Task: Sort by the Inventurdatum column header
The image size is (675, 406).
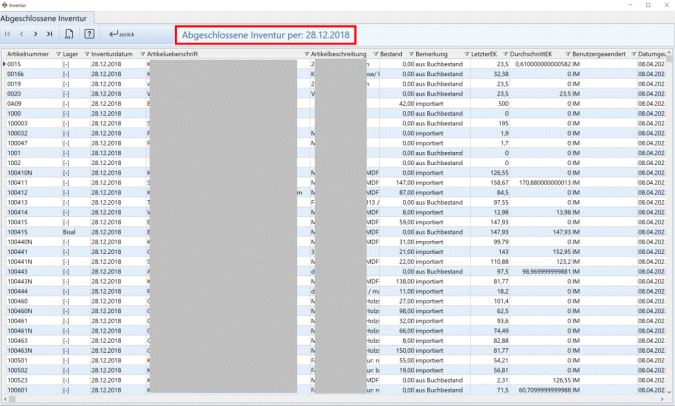Action: [x=111, y=54]
